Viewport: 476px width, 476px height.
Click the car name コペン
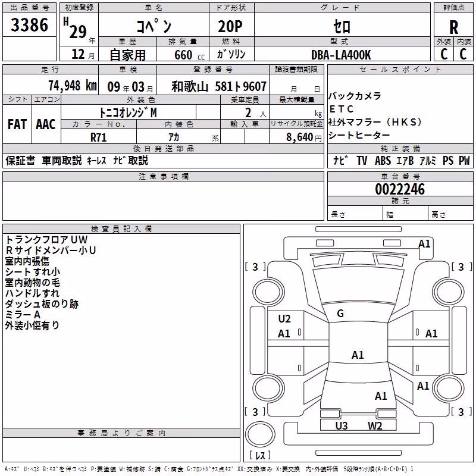(154, 26)
